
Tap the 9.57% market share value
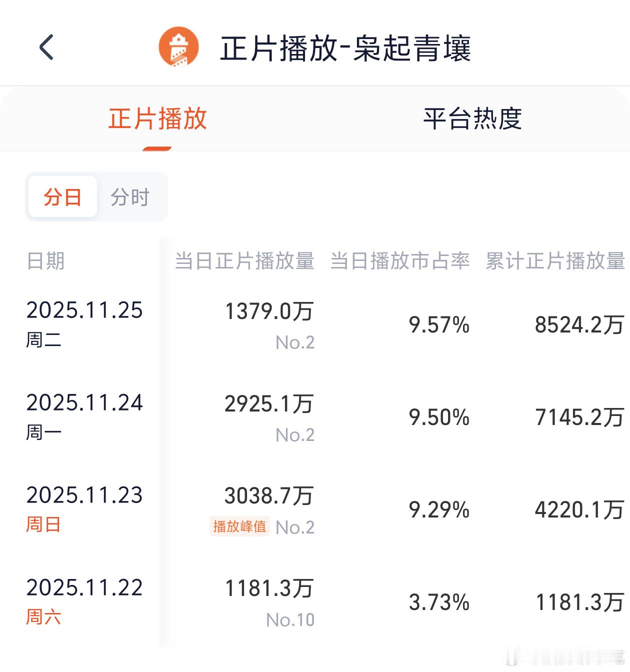[439, 325]
